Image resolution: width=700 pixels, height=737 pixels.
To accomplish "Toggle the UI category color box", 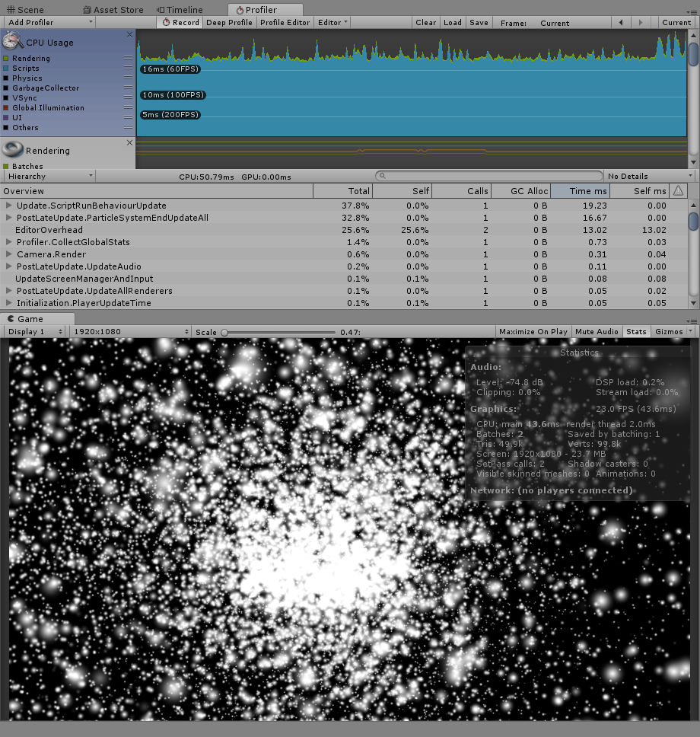I will coord(6,117).
